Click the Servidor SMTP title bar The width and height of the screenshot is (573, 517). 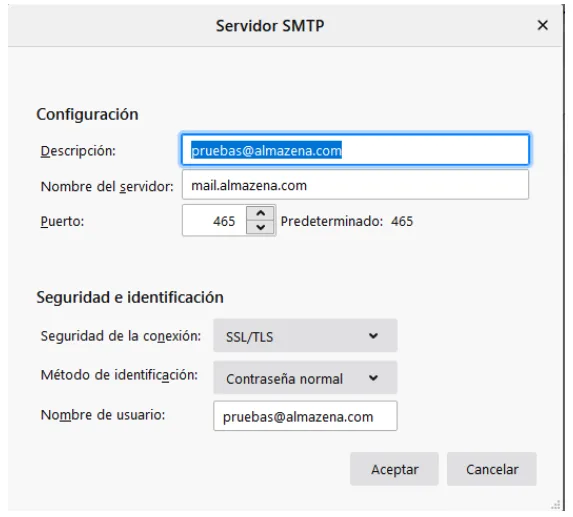[270, 26]
